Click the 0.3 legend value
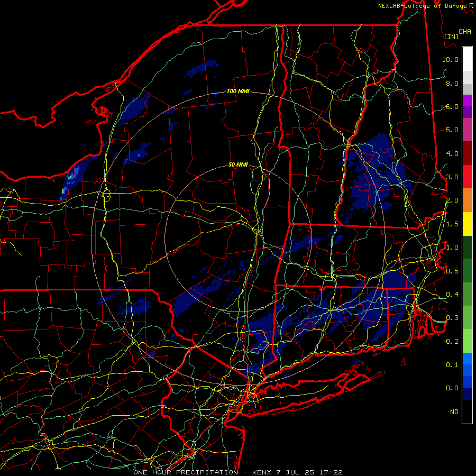Screen dimensions: 476x476 point(452,318)
